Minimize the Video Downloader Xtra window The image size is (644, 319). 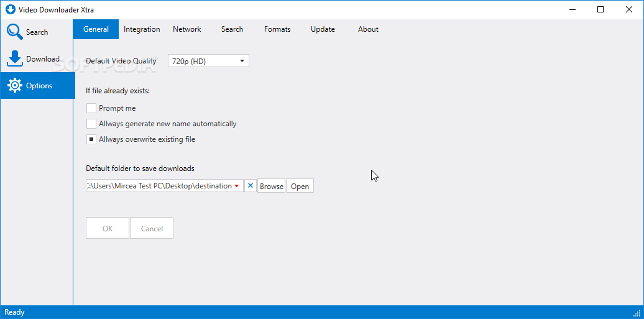(573, 9)
